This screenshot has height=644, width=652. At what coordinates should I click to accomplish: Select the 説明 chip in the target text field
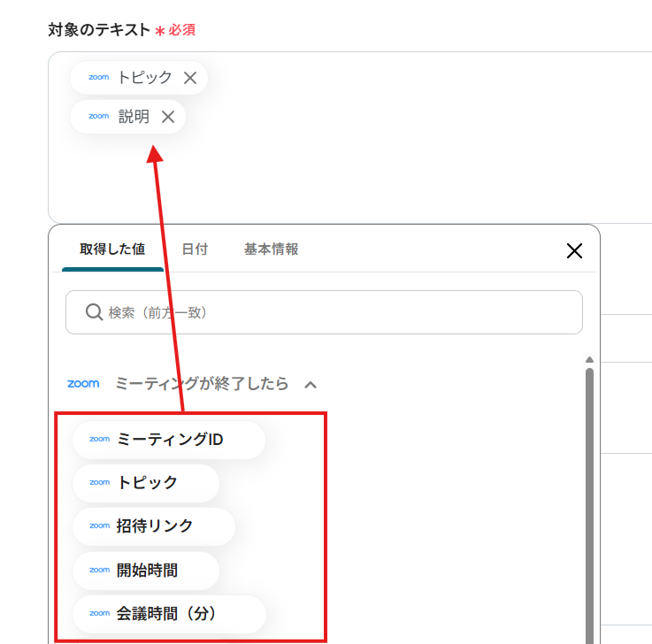pyautogui.click(x=127, y=117)
